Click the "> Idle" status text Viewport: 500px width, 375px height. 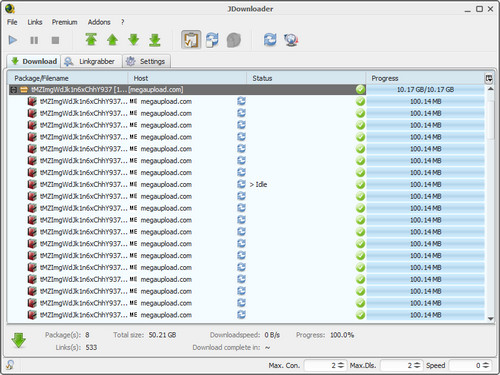pyautogui.click(x=258, y=184)
